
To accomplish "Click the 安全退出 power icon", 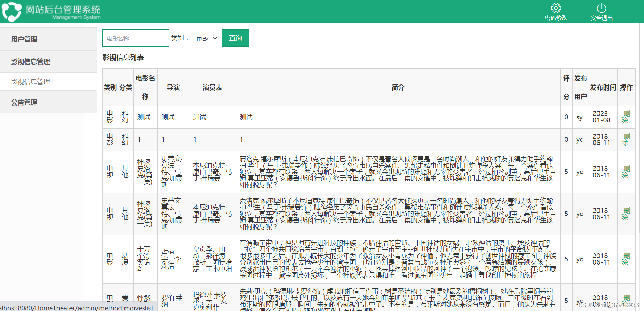I will tap(602, 8).
